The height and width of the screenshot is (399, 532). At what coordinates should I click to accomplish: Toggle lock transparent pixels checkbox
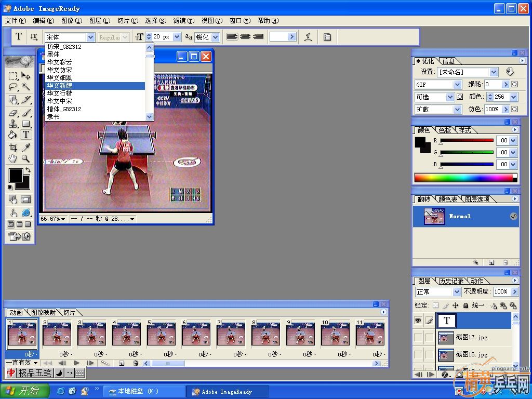pyautogui.click(x=436, y=305)
